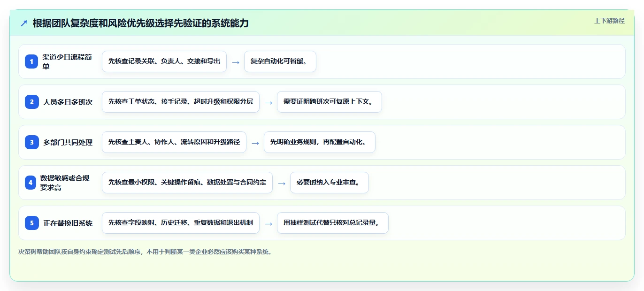Click the arrow icon beside the main title
The height and width of the screenshot is (291, 644).
[24, 23]
